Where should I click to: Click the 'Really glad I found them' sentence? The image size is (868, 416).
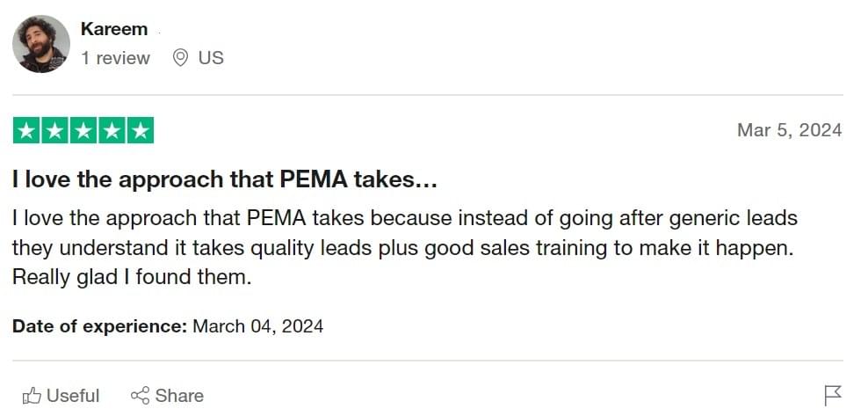coord(132,277)
